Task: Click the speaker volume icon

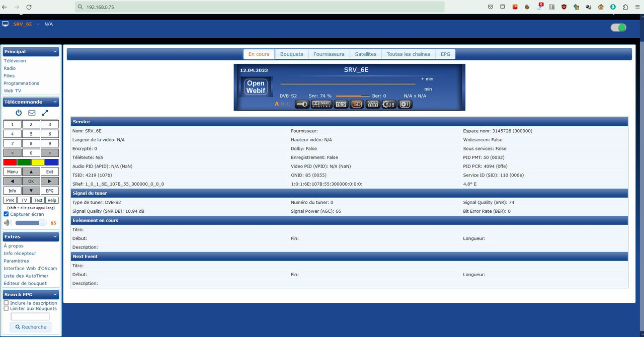Action: pos(7,223)
